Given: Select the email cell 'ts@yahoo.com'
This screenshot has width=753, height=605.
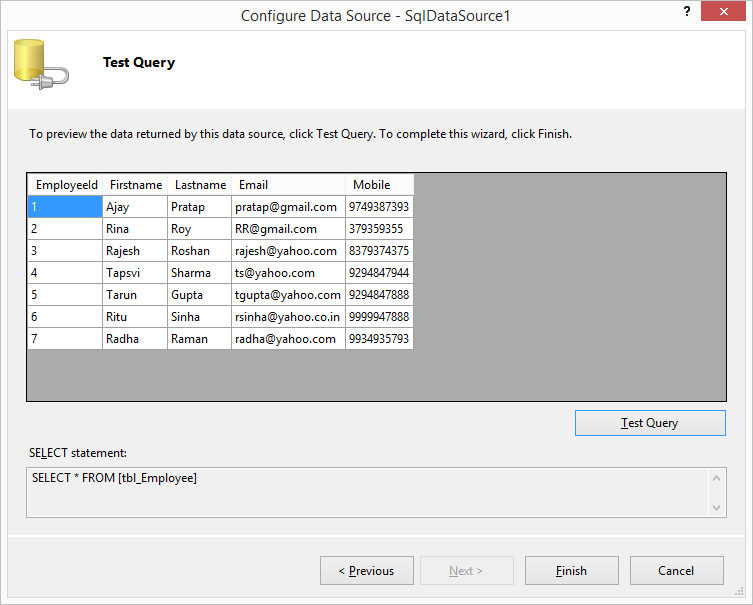Looking at the screenshot, I should tap(288, 273).
